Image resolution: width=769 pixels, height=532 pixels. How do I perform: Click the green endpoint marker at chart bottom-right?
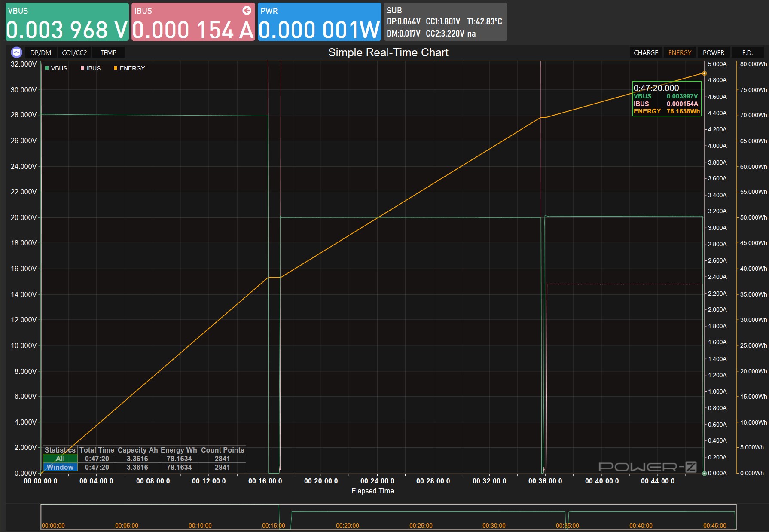pos(704,474)
